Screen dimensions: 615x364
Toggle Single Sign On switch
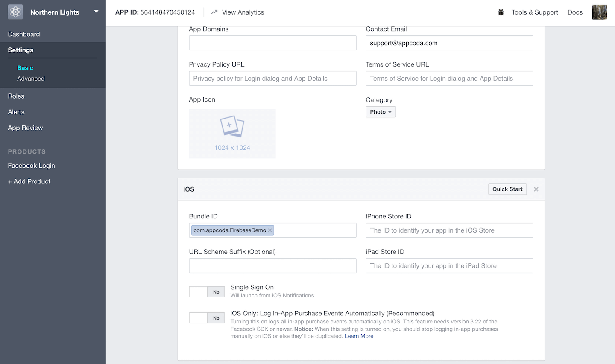click(x=207, y=292)
